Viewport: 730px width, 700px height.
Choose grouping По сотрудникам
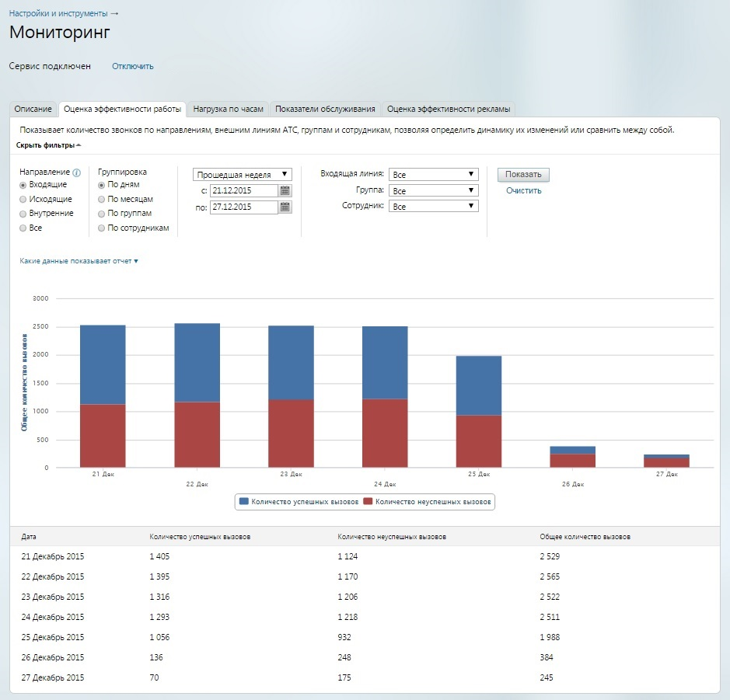tap(102, 228)
